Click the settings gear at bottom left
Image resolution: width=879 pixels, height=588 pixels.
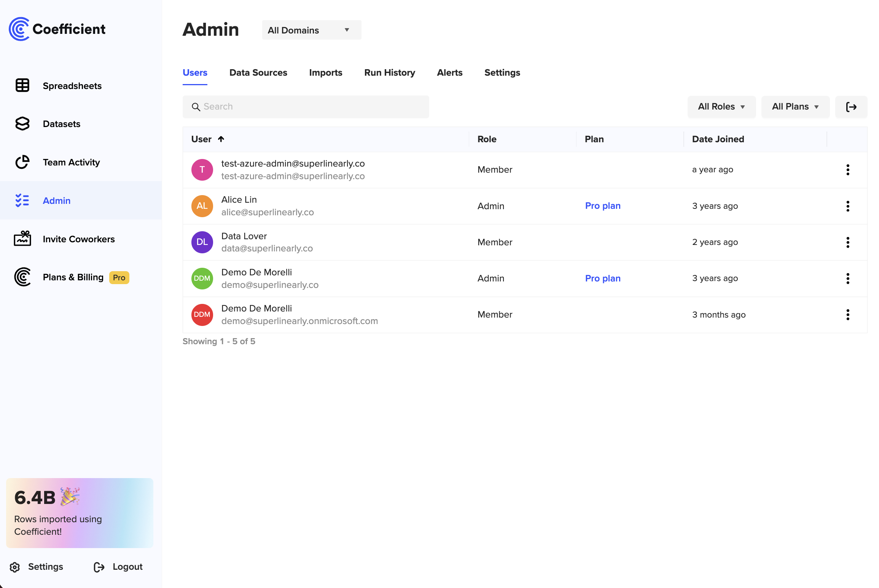coord(14,566)
